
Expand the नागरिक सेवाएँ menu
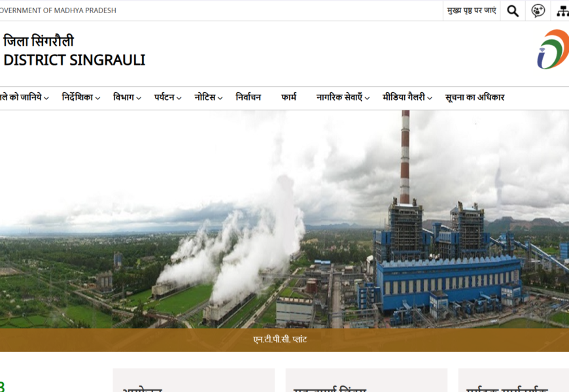click(343, 97)
